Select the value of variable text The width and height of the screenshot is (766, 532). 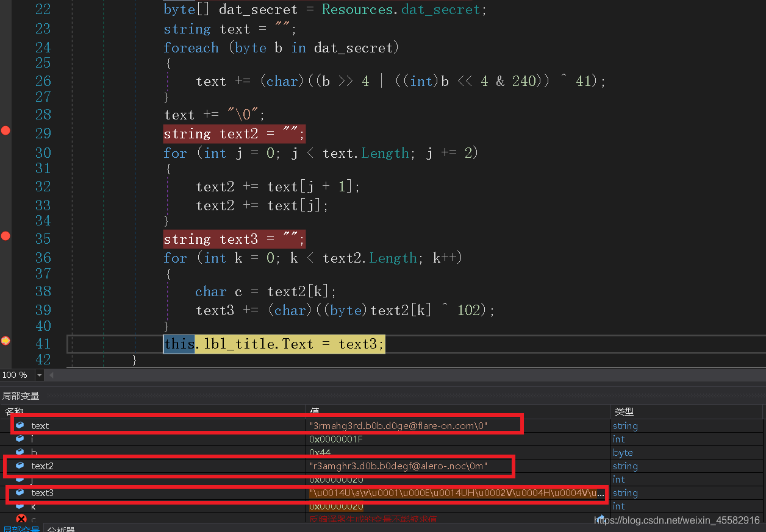click(398, 425)
